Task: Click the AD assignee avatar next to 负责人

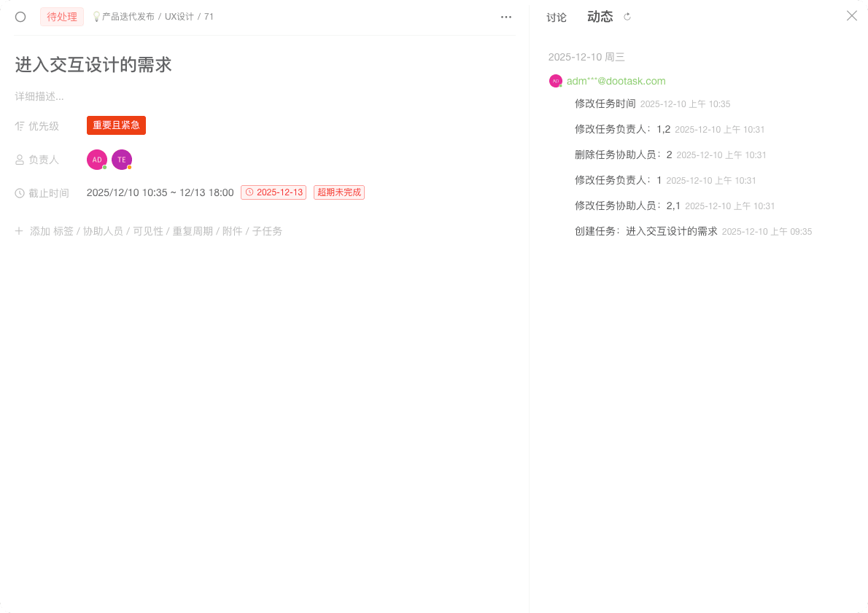Action: [x=97, y=159]
